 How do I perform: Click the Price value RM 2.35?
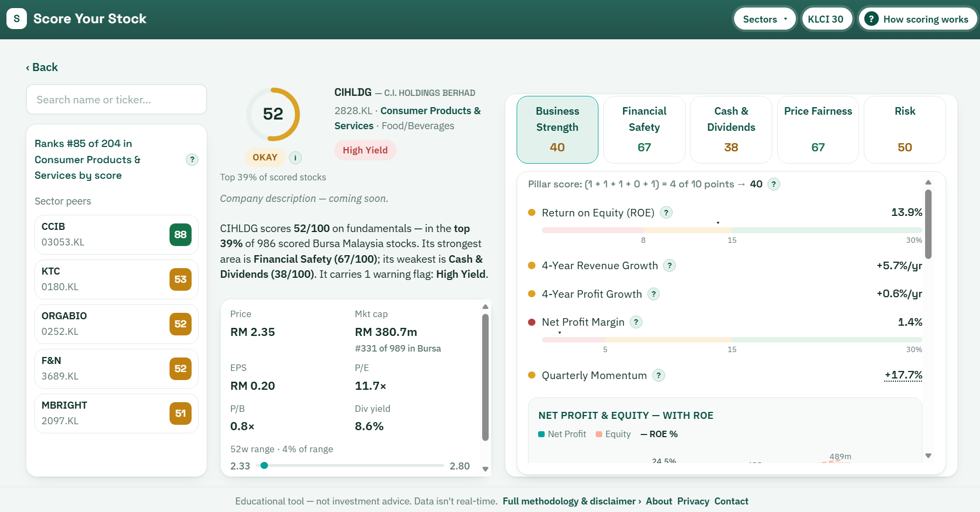tap(252, 332)
